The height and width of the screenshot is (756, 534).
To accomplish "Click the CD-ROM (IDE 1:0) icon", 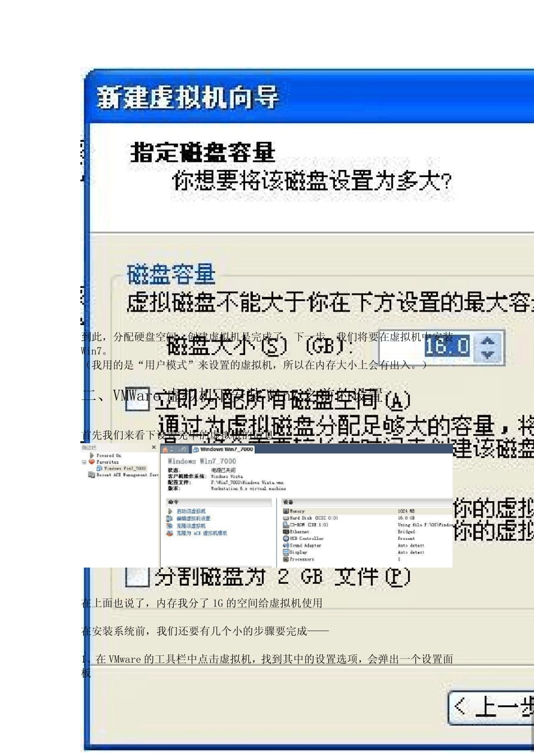I will (286, 525).
